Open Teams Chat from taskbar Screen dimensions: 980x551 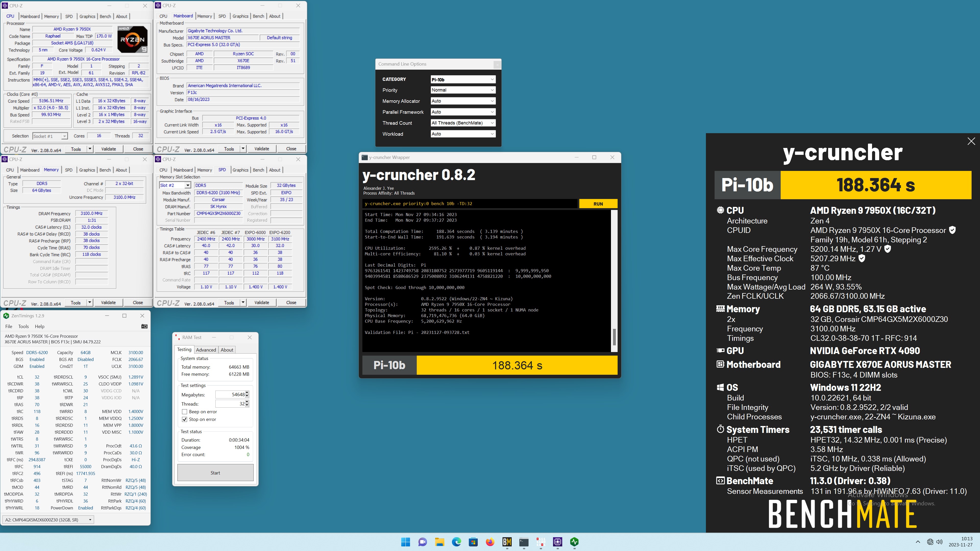click(422, 542)
